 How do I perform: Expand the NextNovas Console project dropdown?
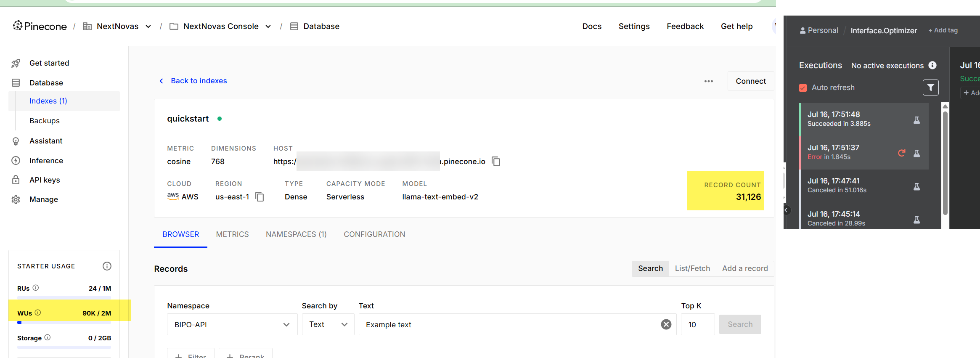tap(268, 27)
